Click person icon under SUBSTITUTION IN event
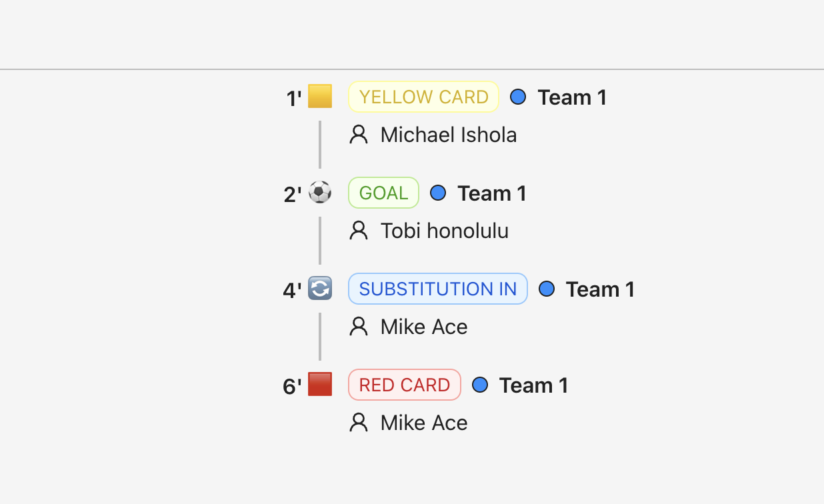Image resolution: width=824 pixels, height=504 pixels. (359, 327)
